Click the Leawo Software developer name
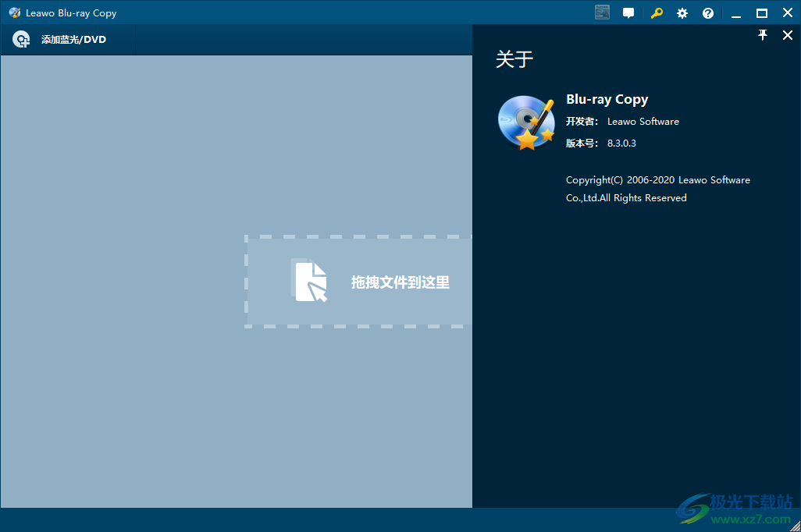 point(643,122)
